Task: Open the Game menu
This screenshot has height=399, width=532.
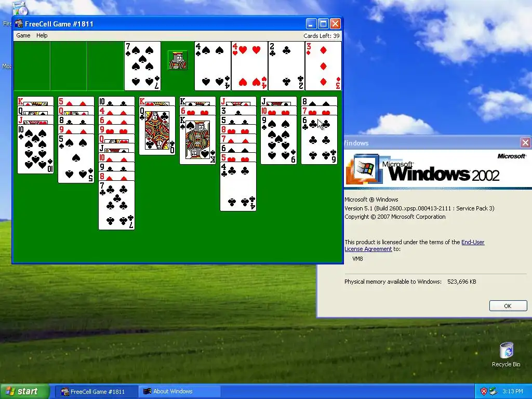Action: pos(23,35)
